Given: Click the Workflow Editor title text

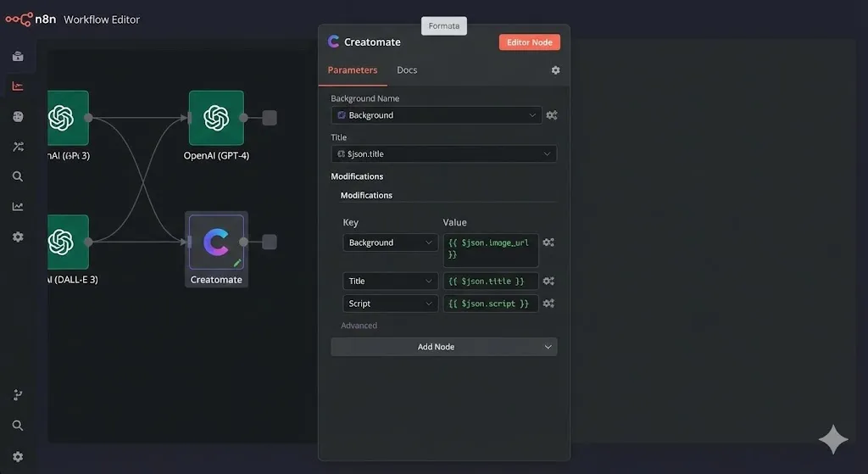Looking at the screenshot, I should 102,20.
